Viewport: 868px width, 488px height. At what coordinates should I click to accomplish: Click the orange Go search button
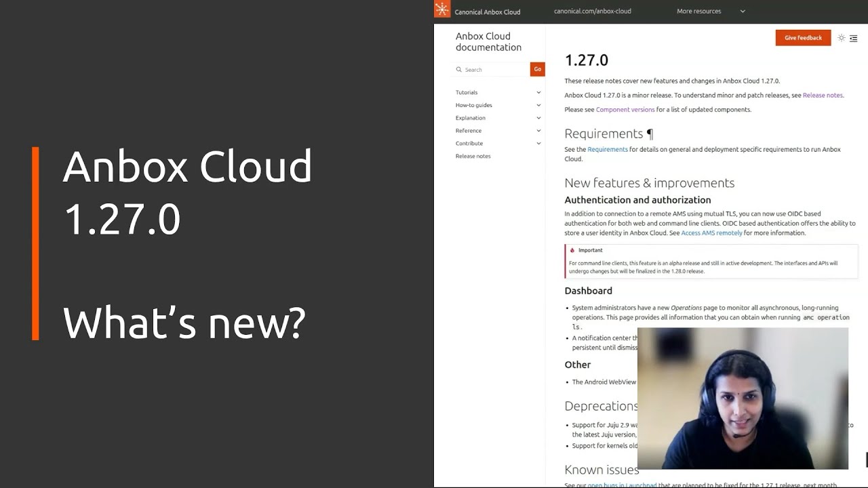click(x=538, y=69)
